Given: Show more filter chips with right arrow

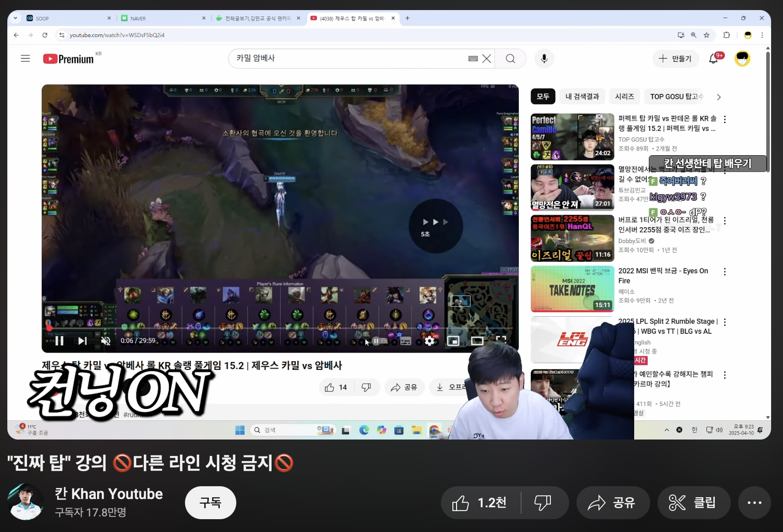Looking at the screenshot, I should pos(718,97).
